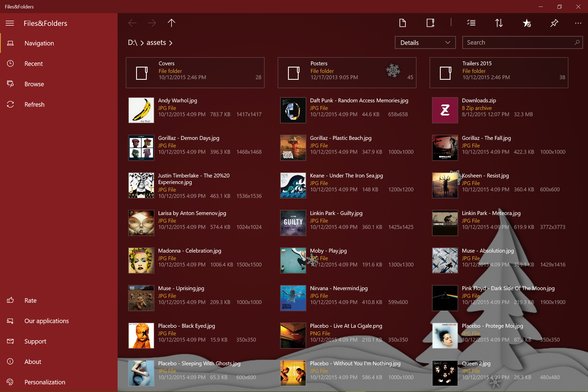588x392 pixels.
Task: Expand the Details view dropdown
Action: click(x=425, y=43)
